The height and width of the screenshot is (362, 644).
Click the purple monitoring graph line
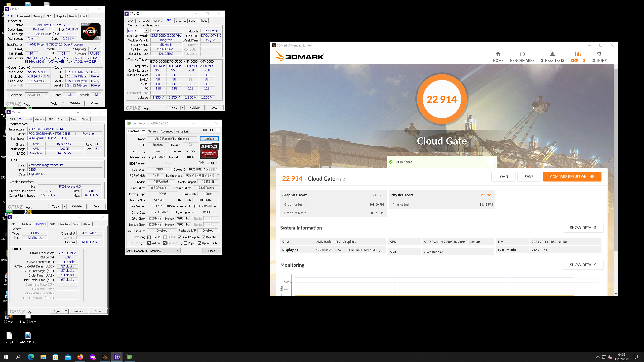(434, 278)
